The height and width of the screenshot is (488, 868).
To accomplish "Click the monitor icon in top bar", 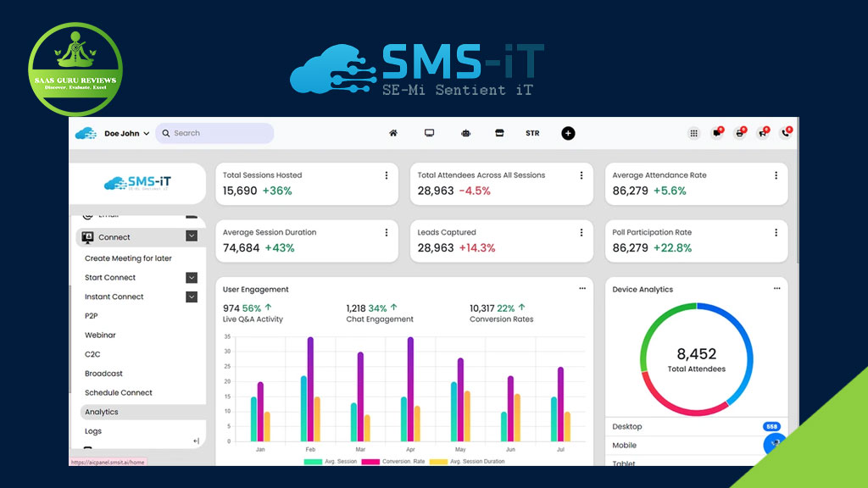I will (x=429, y=133).
